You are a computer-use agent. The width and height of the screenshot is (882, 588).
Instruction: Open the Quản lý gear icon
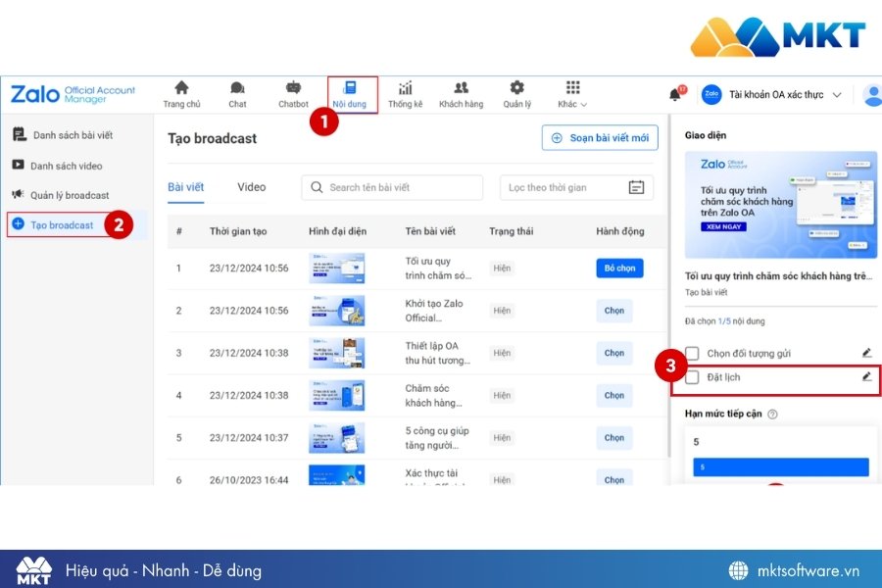tap(516, 88)
